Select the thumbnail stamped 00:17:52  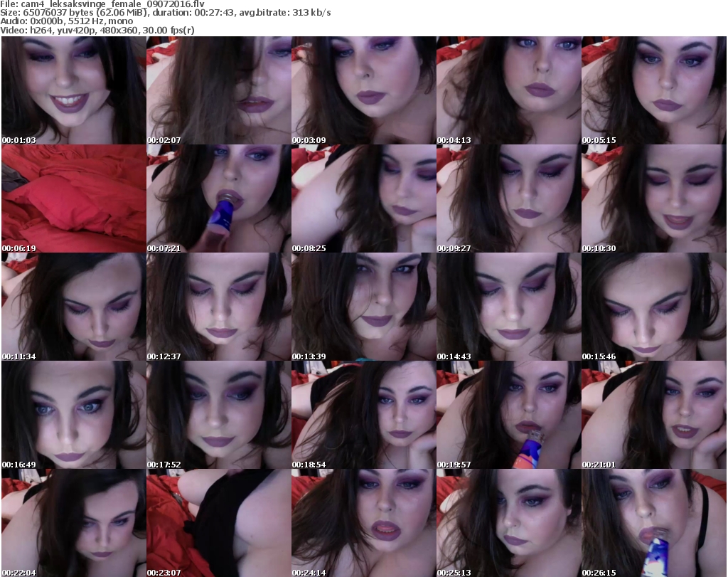pos(219,415)
